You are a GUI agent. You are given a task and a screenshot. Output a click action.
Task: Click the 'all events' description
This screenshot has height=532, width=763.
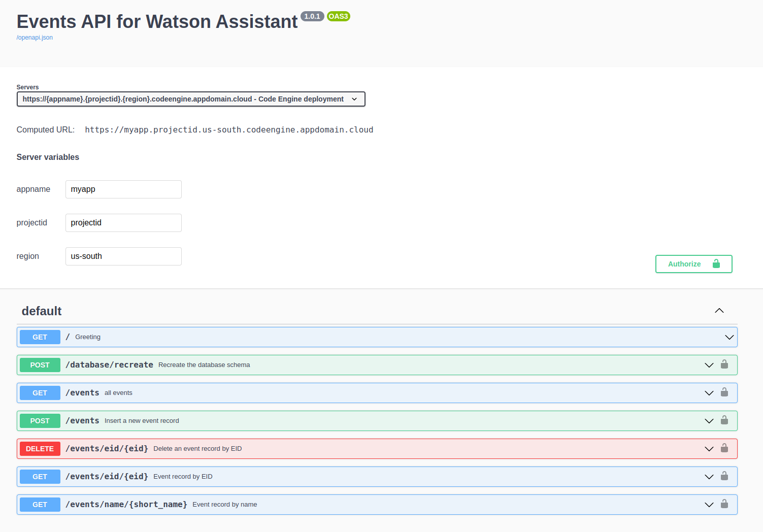[118, 393]
